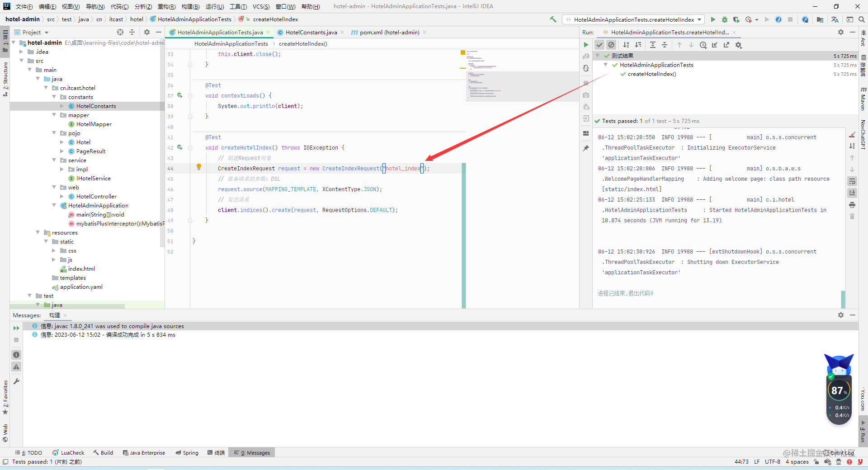
Task: Open NexChatGPT side panel
Action: click(863, 134)
